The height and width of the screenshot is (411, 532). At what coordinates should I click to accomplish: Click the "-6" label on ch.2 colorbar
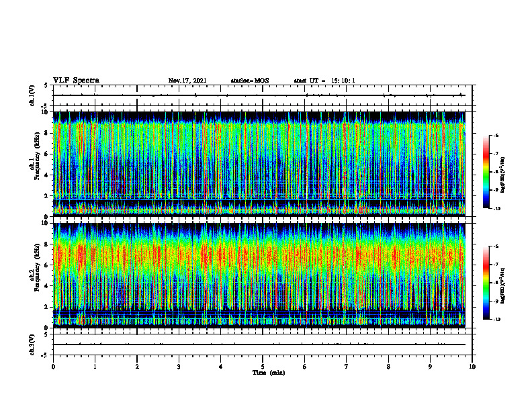(x=496, y=246)
